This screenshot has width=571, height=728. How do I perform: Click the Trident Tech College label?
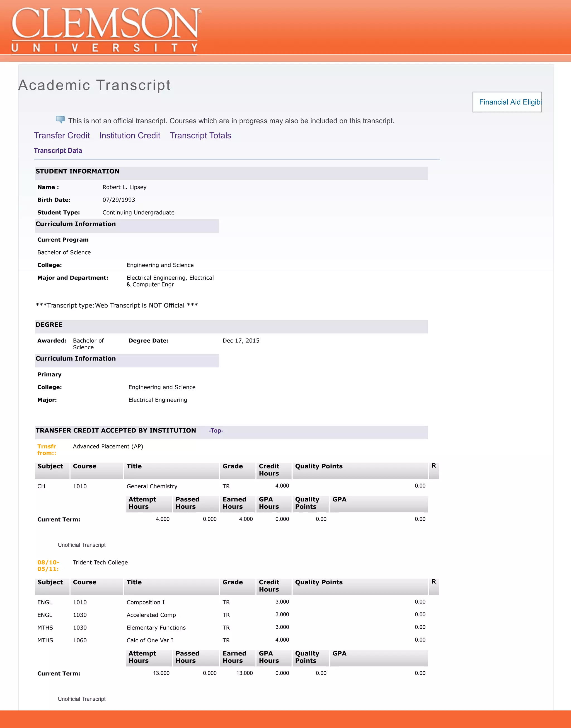click(x=100, y=563)
